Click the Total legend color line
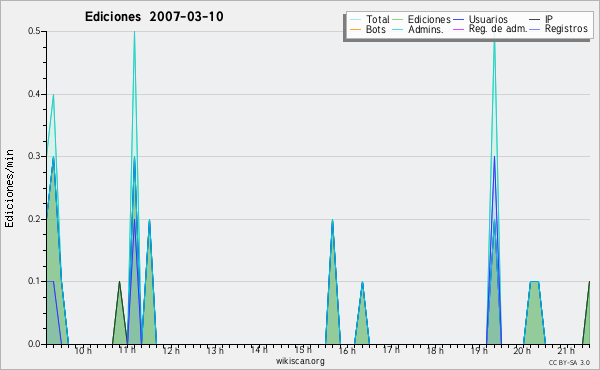Image resolution: width=600 pixels, height=370 pixels. pyautogui.click(x=355, y=20)
